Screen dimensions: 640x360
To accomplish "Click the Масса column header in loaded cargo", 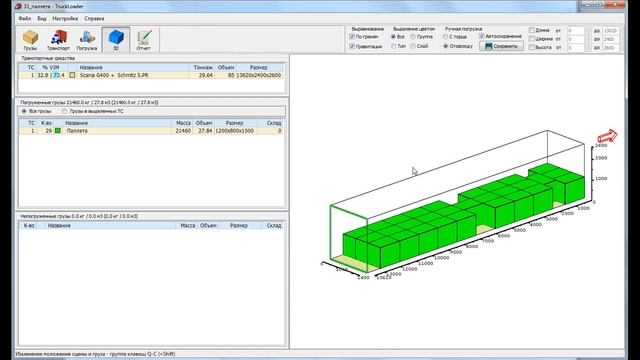I will coord(183,123).
